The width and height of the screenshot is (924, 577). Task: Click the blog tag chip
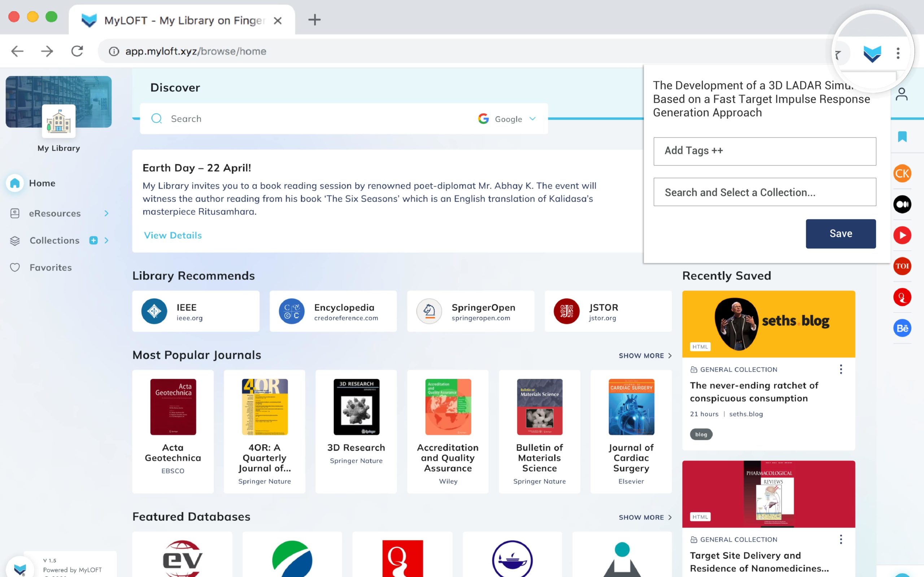pos(701,434)
